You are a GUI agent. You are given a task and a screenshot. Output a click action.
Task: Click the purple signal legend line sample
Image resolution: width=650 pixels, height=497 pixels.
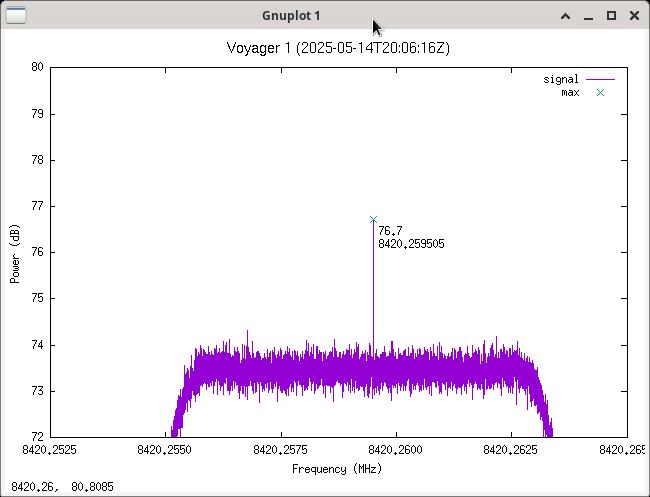click(600, 79)
